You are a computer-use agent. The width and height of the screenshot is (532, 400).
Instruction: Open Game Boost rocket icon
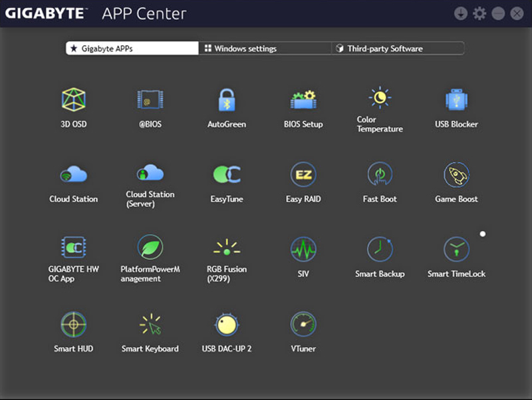(x=456, y=174)
